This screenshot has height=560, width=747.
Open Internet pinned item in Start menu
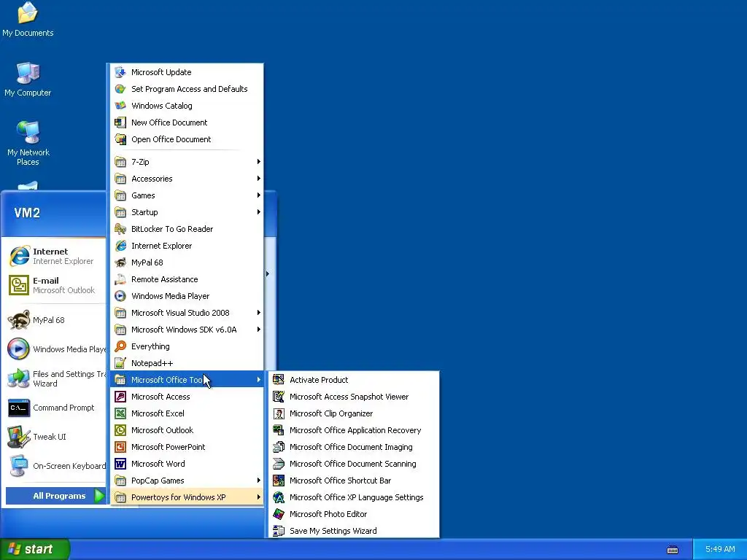(56, 256)
